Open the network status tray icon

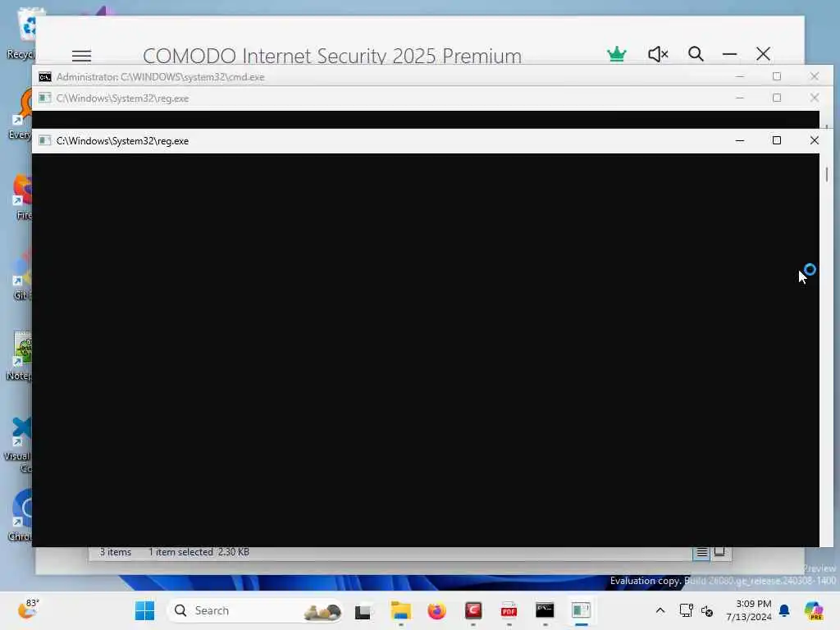coord(687,610)
